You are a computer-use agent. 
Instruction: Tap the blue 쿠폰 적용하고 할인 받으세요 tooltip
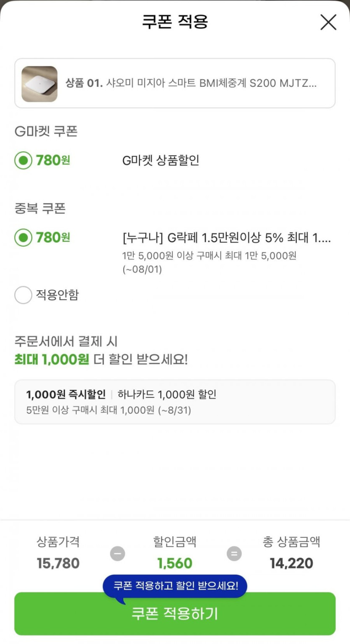176,586
